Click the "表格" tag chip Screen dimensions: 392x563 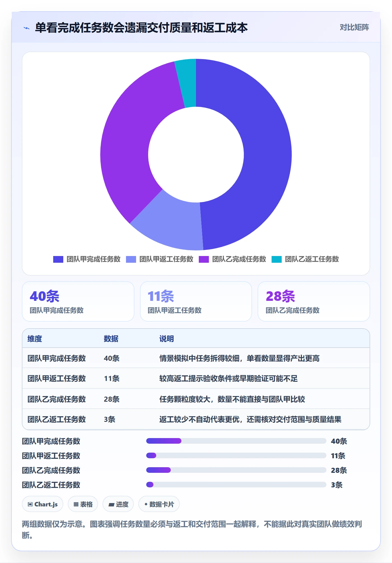[x=83, y=504]
